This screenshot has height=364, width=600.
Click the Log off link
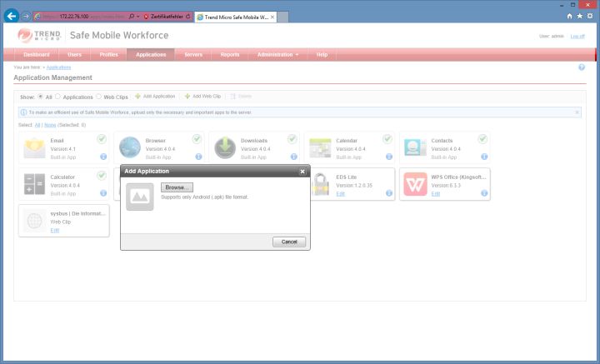577,36
